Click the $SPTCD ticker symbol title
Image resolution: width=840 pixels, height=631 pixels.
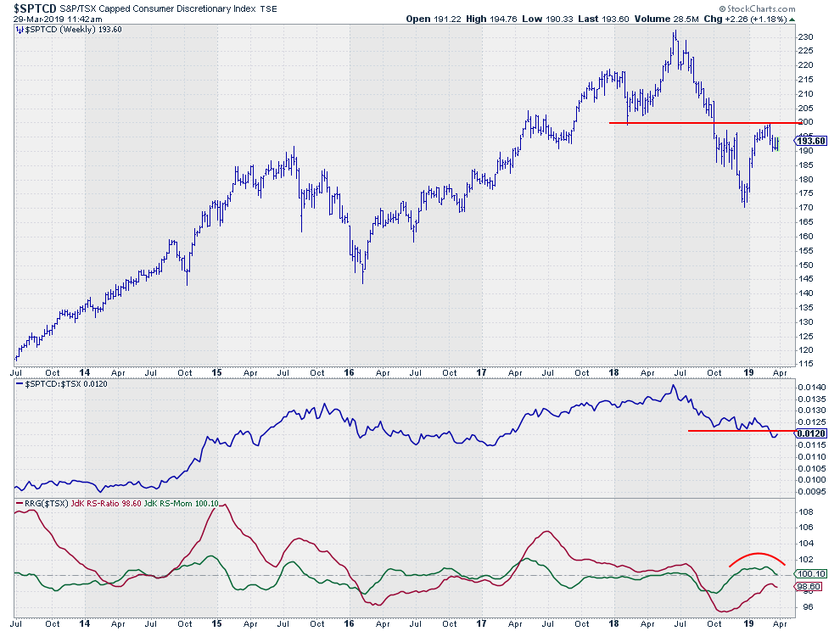35,8
